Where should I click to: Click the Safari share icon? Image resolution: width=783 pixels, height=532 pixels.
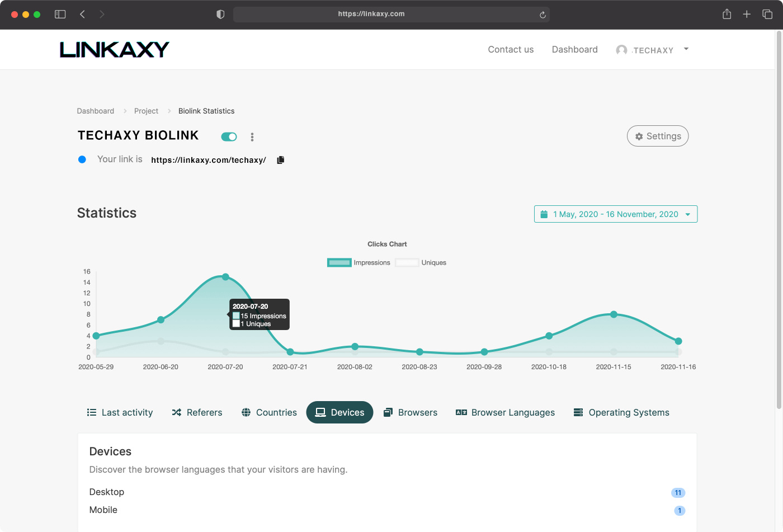point(727,14)
